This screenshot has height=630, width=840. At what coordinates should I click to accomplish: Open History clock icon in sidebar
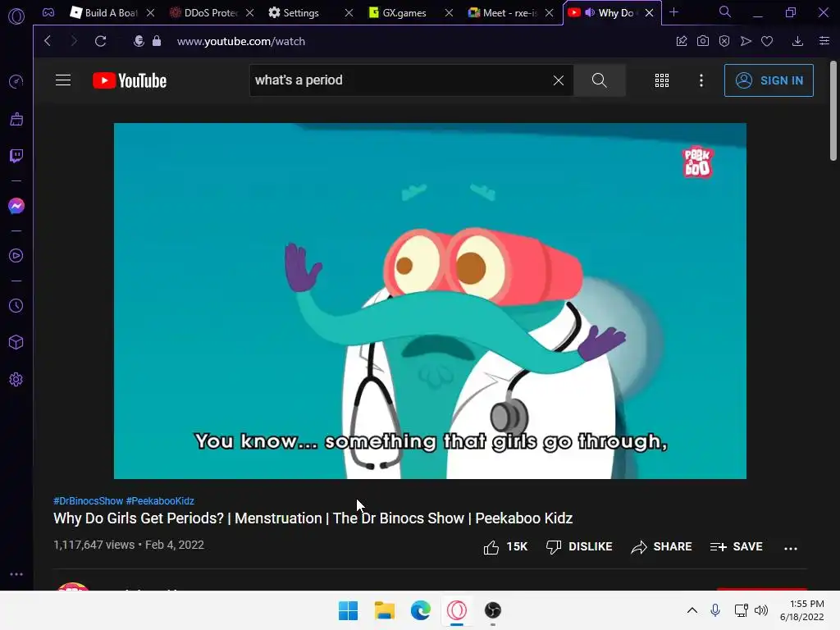pos(16,306)
